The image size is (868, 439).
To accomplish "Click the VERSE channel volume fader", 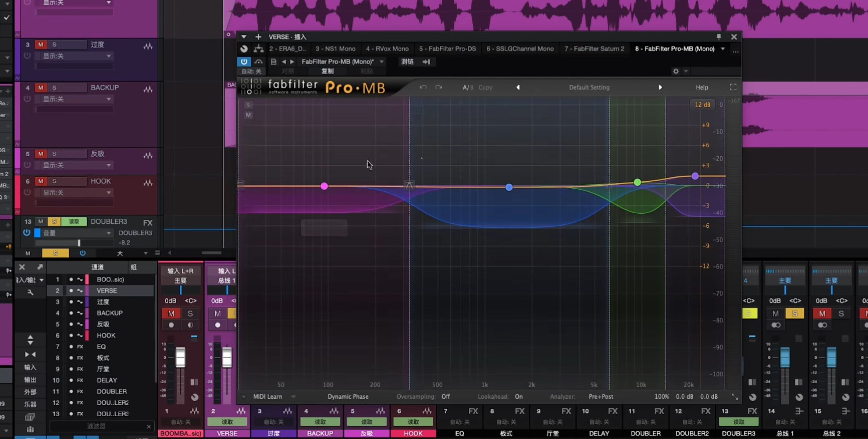I will (227, 357).
